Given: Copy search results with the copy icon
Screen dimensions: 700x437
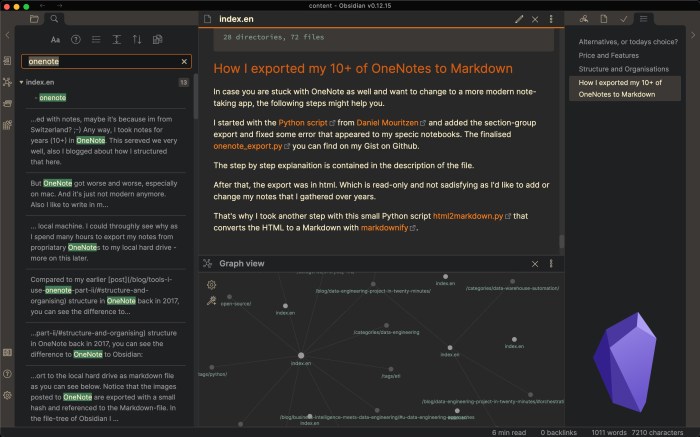Looking at the screenshot, I should pyautogui.click(x=158, y=40).
